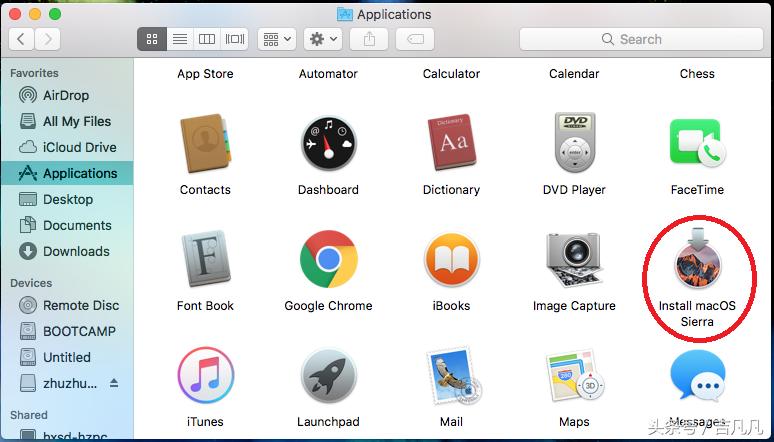Open the Messages speech bubble icon
Screen dimensions: 774x442
click(x=697, y=376)
